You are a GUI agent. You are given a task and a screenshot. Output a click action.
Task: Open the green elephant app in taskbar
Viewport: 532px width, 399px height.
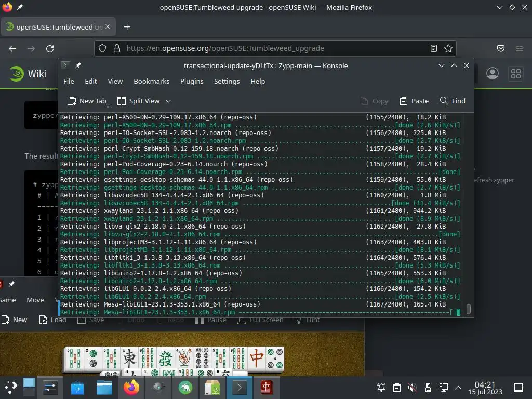click(185, 387)
